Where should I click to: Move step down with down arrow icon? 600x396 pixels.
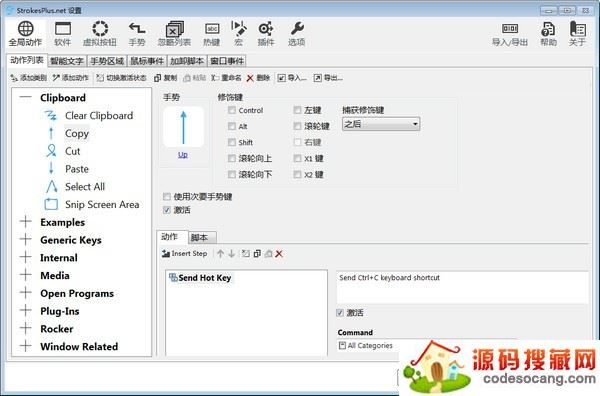click(x=232, y=254)
